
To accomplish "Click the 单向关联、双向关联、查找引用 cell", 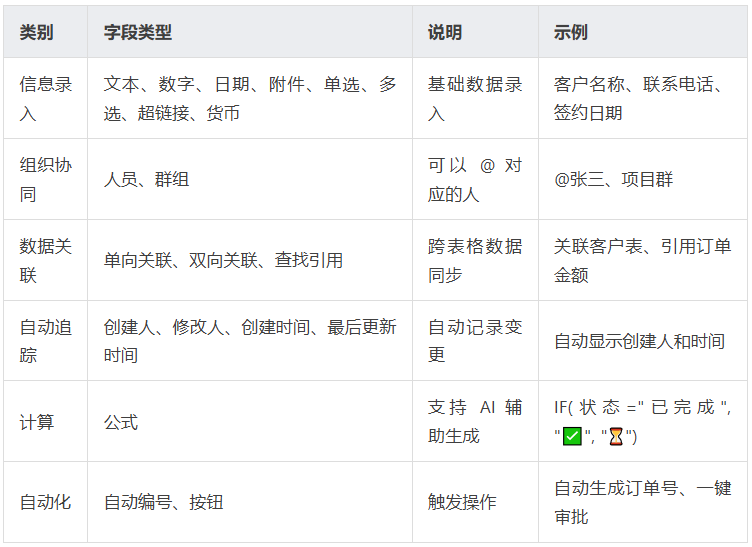I will click(250, 260).
